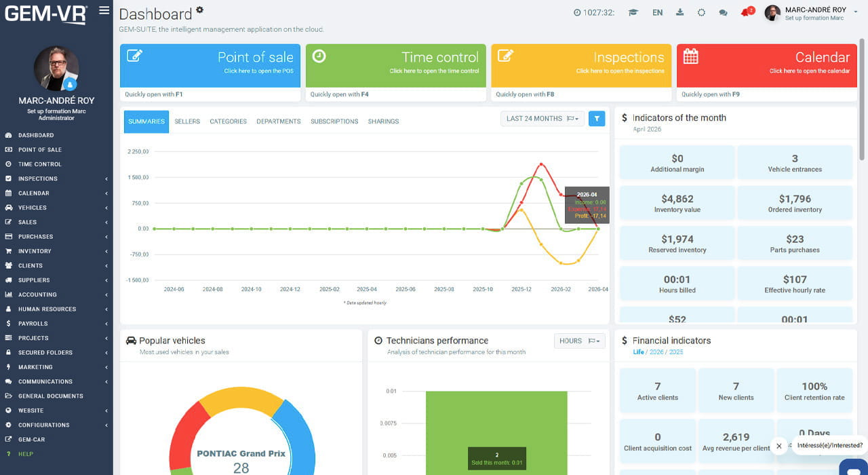Screen dimensions: 868x475
Task: Click the blue filter funnel button on chart
Action: (597, 119)
